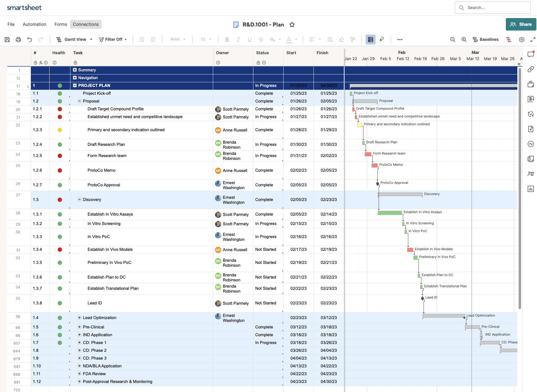This screenshot has width=537, height=392.
Task: Open Gantt chart settings gear
Action: tap(521, 40)
